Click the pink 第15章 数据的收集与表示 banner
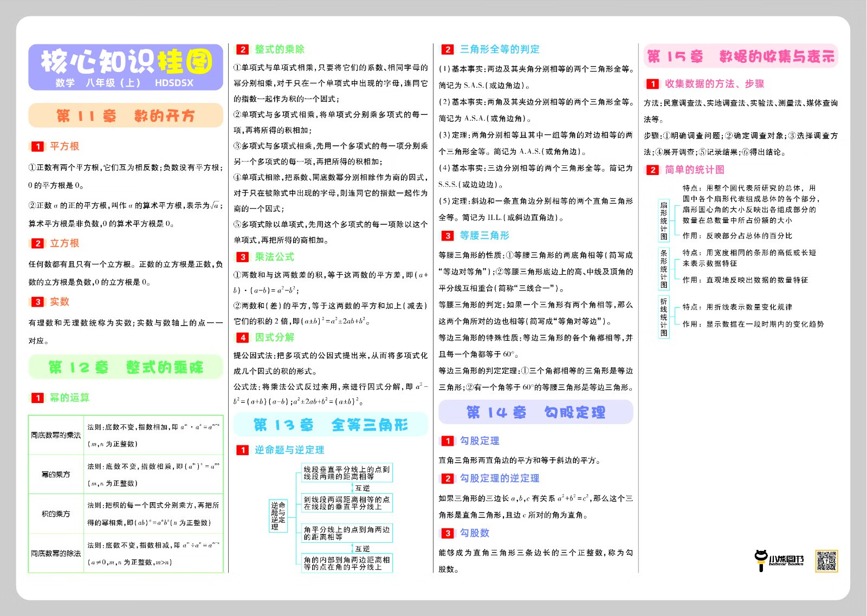This screenshot has height=616, width=867. click(740, 56)
